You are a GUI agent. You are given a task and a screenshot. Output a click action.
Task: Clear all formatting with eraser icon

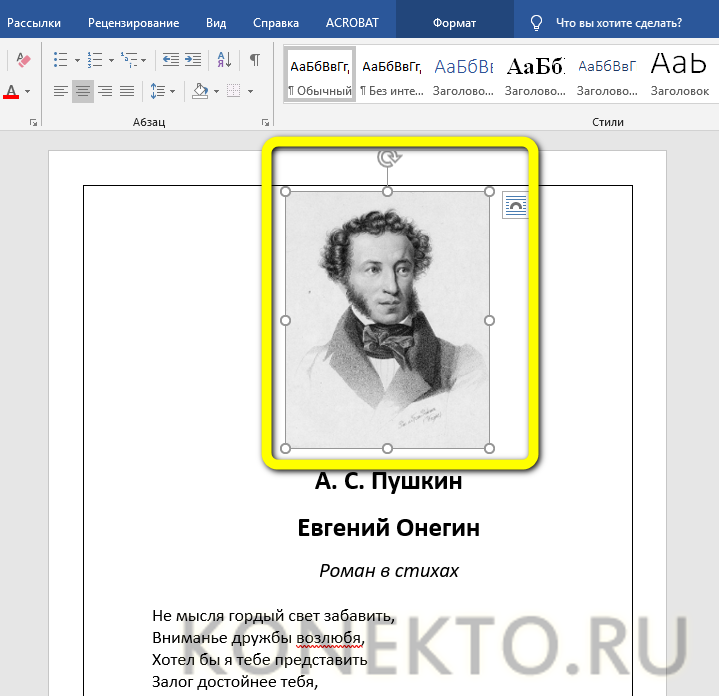tap(23, 60)
